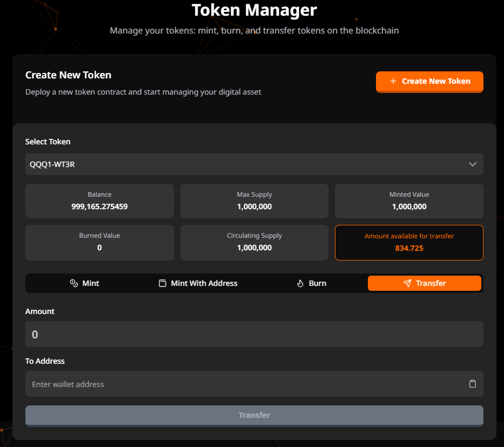
Task: Focus the Amount input field
Action: [x=254, y=334]
